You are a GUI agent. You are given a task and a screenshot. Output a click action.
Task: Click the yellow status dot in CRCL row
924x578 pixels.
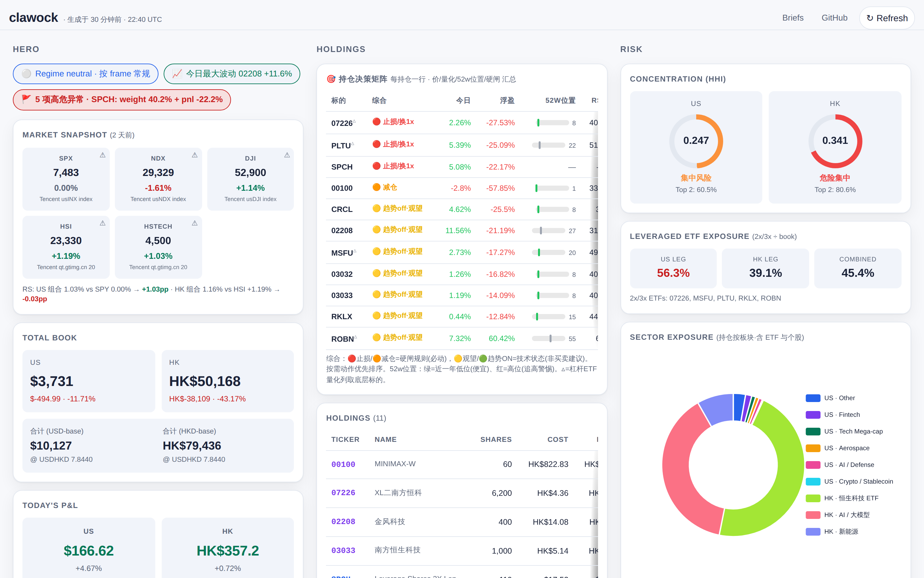(x=376, y=208)
